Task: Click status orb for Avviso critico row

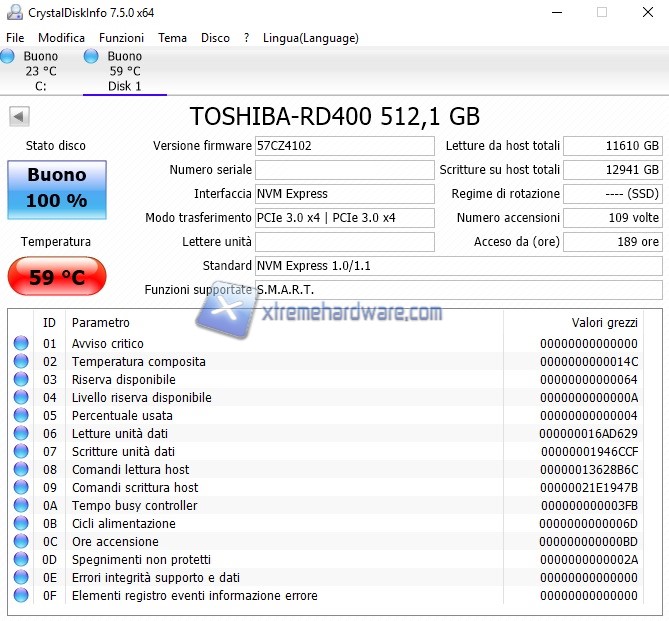Action: point(21,344)
